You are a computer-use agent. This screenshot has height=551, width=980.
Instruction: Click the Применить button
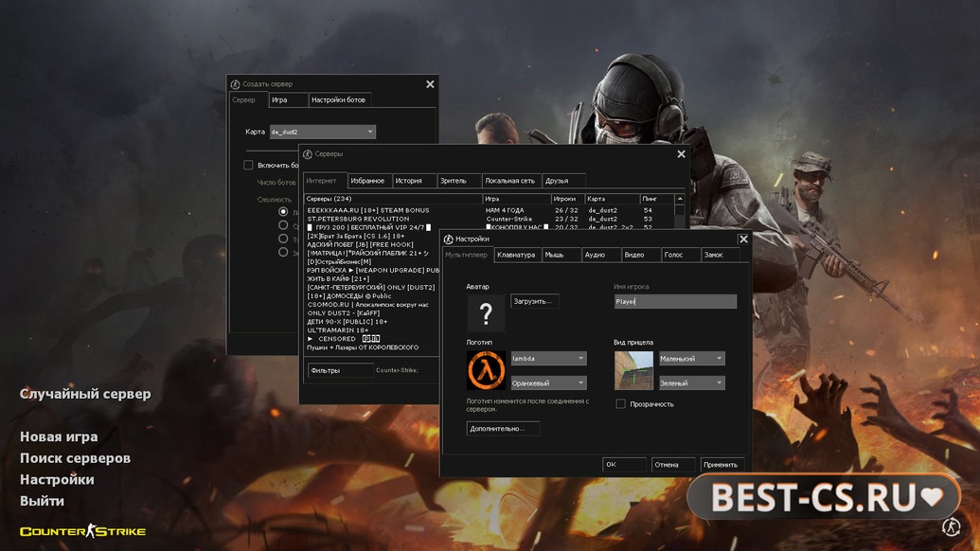pyautogui.click(x=722, y=465)
